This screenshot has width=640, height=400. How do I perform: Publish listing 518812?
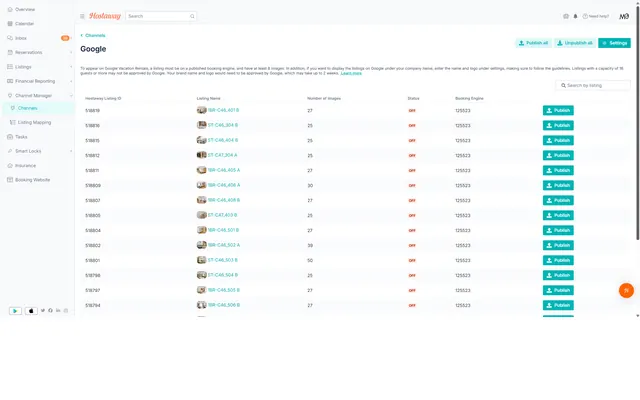click(558, 156)
